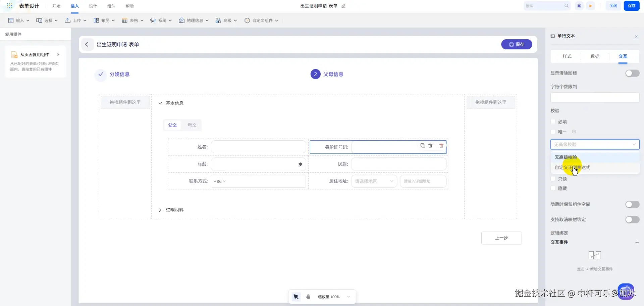Click the edit pencil icon beside form title
The height and width of the screenshot is (306, 644).
tap(343, 6)
